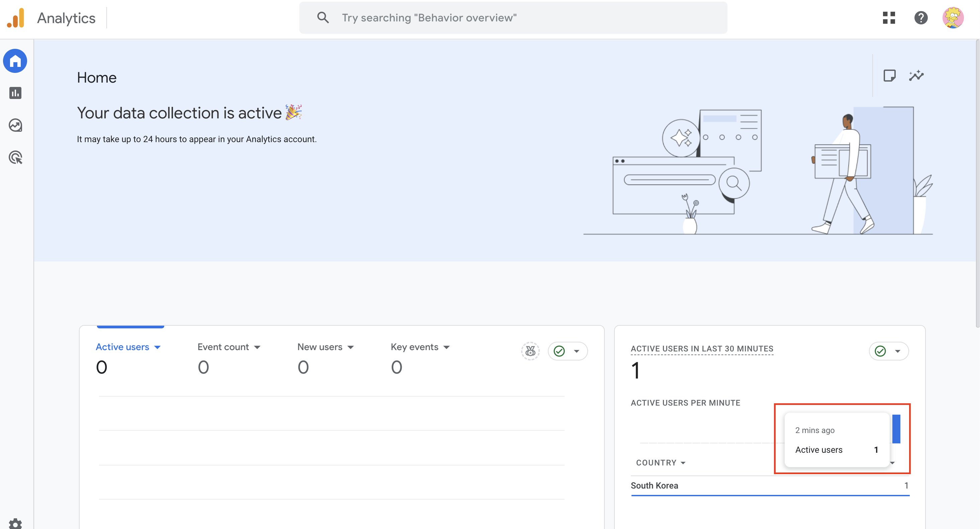The width and height of the screenshot is (980, 529).
Task: Go to Home in sidebar
Action: click(15, 61)
